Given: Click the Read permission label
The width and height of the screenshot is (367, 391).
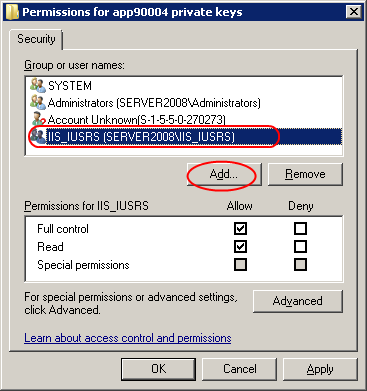Looking at the screenshot, I should coord(50,247).
